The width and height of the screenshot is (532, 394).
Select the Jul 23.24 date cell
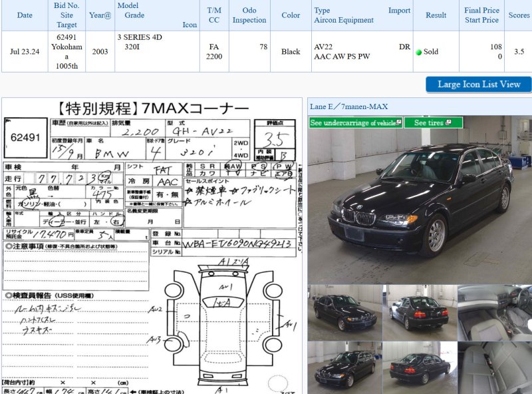pyautogui.click(x=25, y=52)
